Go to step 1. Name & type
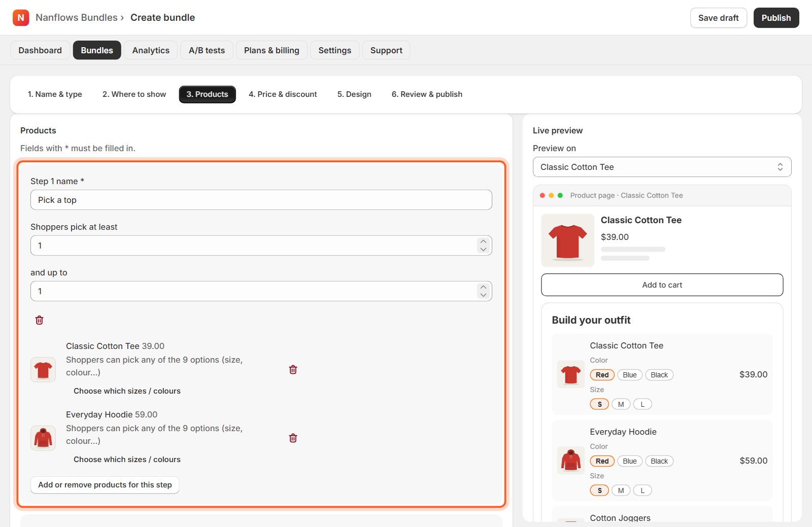Image resolution: width=812 pixels, height=527 pixels. (x=55, y=94)
